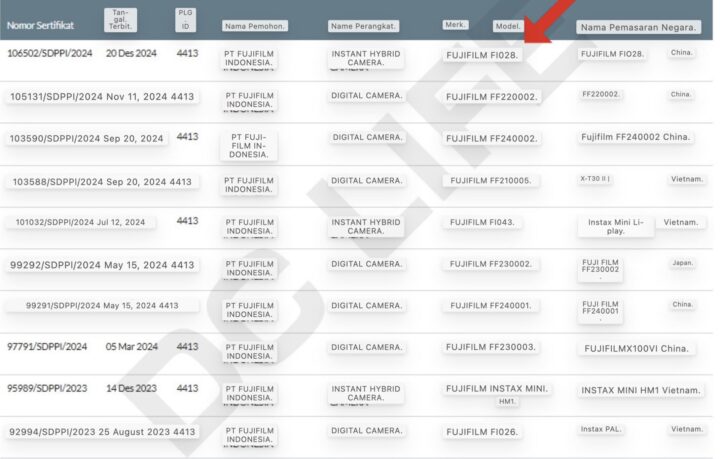Click Japan in the FF230002 row
720x459 pixels.
[682, 263]
